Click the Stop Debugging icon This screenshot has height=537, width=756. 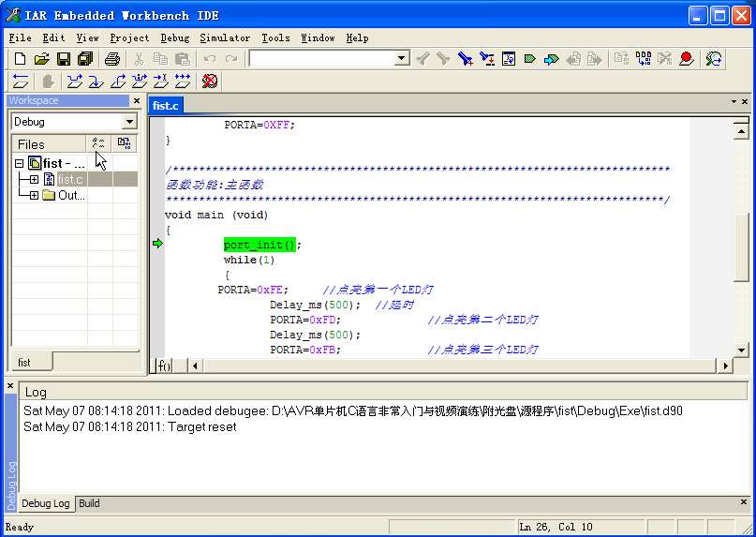210,82
